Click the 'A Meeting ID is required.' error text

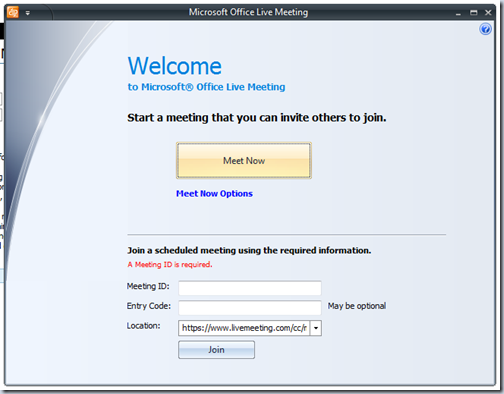point(170,265)
